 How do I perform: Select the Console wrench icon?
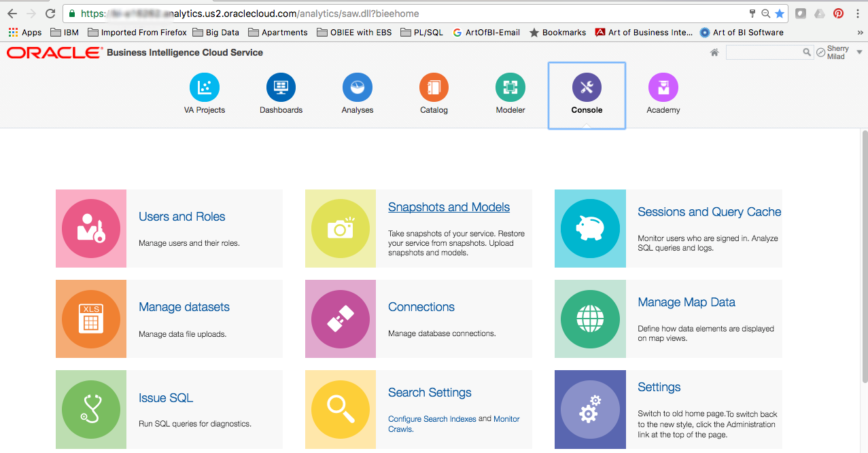click(x=587, y=88)
